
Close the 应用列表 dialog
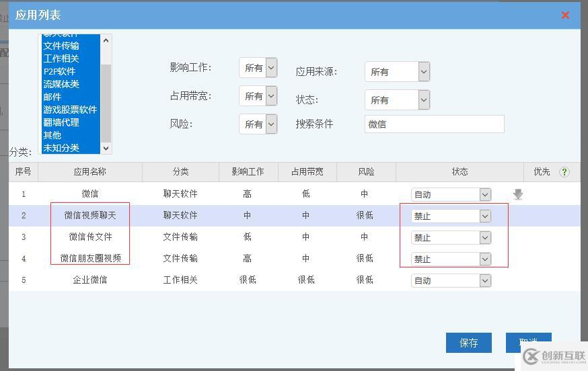pyautogui.click(x=565, y=15)
